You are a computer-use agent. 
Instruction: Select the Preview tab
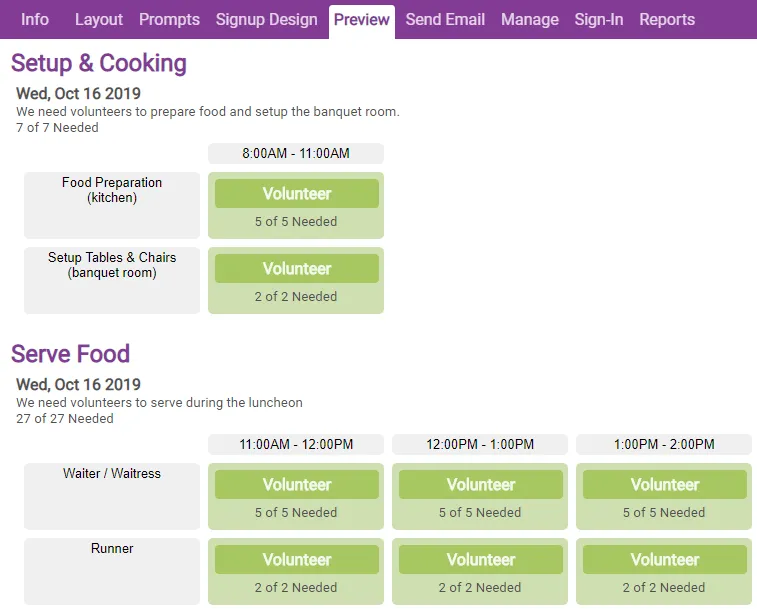click(x=362, y=21)
